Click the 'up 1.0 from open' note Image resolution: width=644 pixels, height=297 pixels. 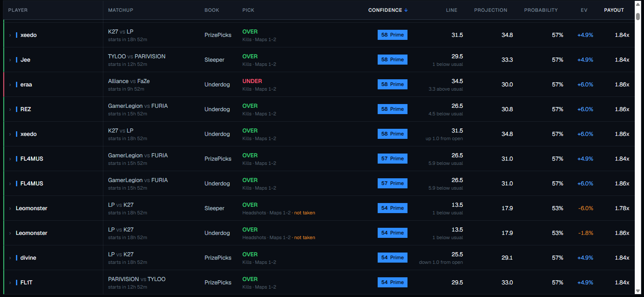pyautogui.click(x=444, y=138)
